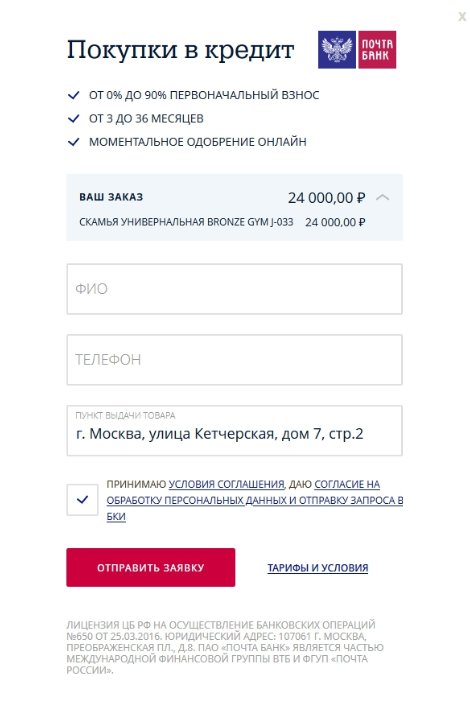Click the Ваш заказ header label
This screenshot has height=705, width=470.
tap(111, 197)
